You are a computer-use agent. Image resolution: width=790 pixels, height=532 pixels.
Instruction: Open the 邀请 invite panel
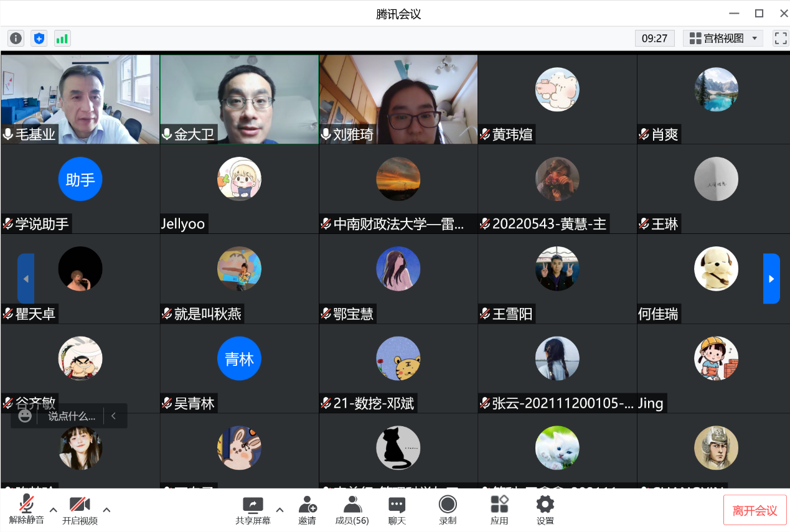[308, 509]
